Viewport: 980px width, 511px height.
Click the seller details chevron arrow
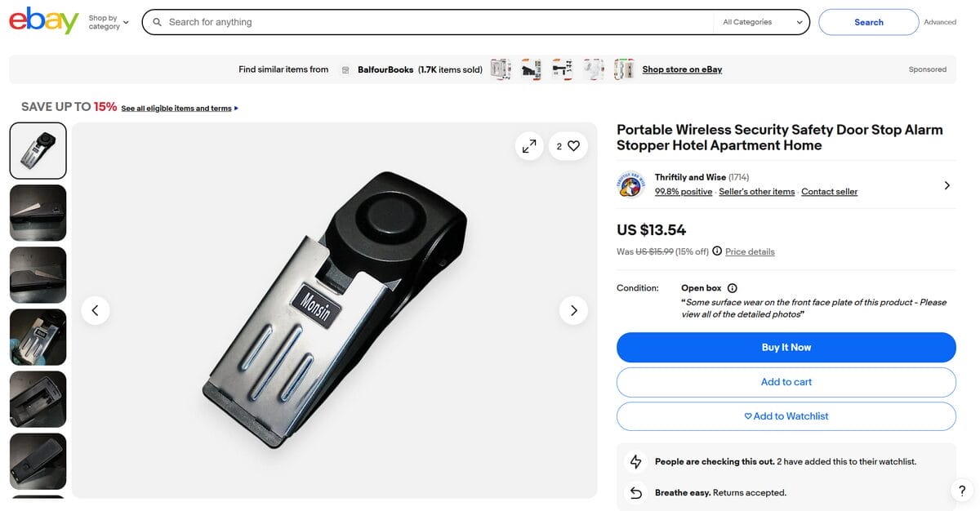click(x=947, y=185)
